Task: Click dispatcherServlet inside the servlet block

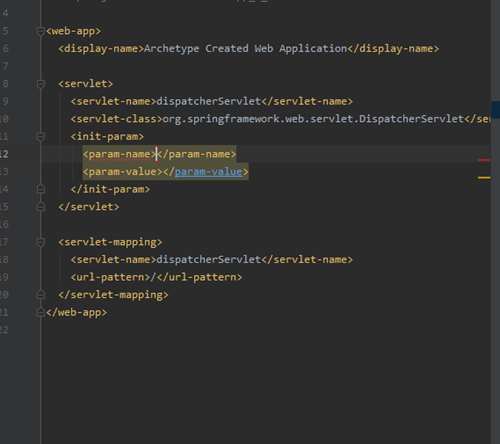Action: click(208, 101)
